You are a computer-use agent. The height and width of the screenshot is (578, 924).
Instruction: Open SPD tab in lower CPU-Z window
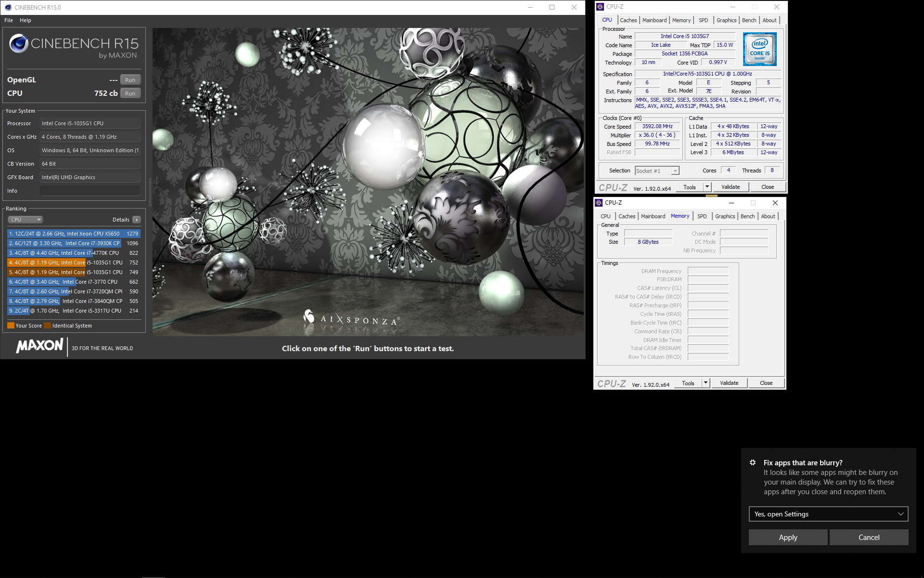[702, 216]
